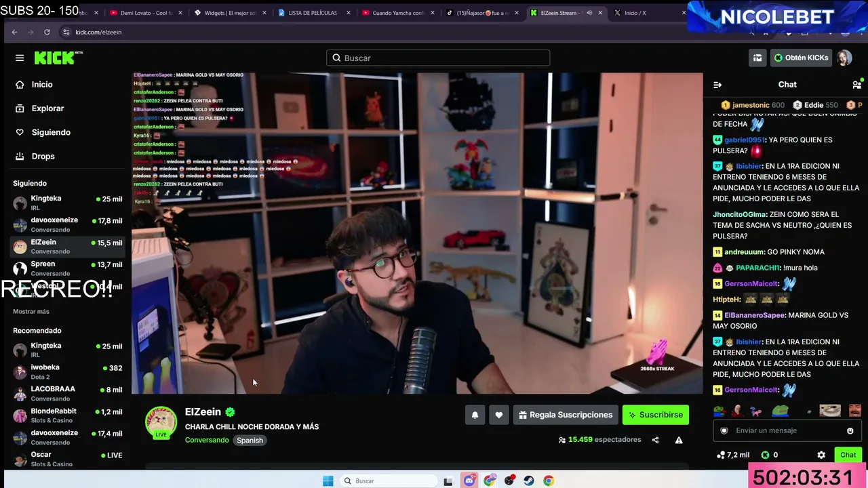Click the first emote in the row above the message box
This screenshot has width=868, height=488.
point(718,411)
